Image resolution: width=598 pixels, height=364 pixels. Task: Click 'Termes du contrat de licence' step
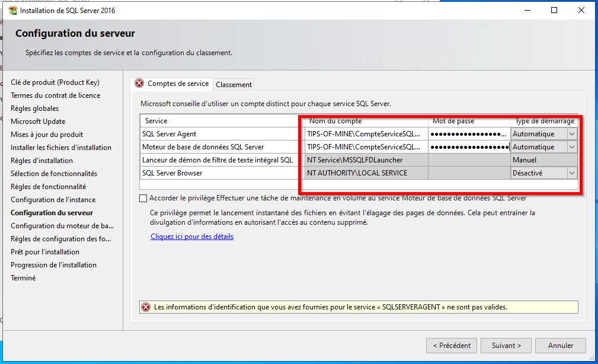[x=55, y=95]
